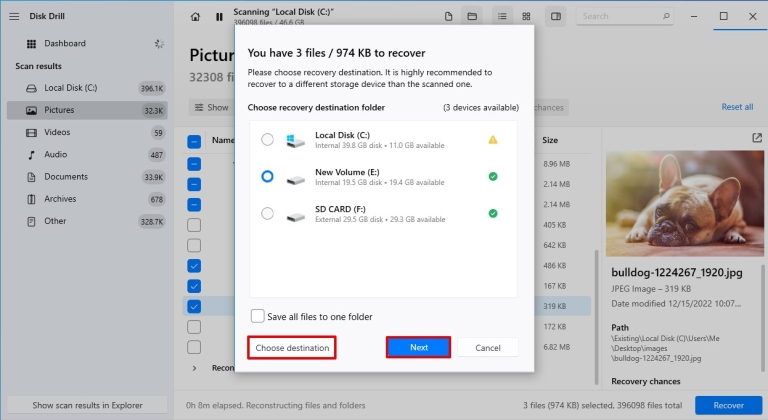
Task: Select the list view icon
Action: 502,17
